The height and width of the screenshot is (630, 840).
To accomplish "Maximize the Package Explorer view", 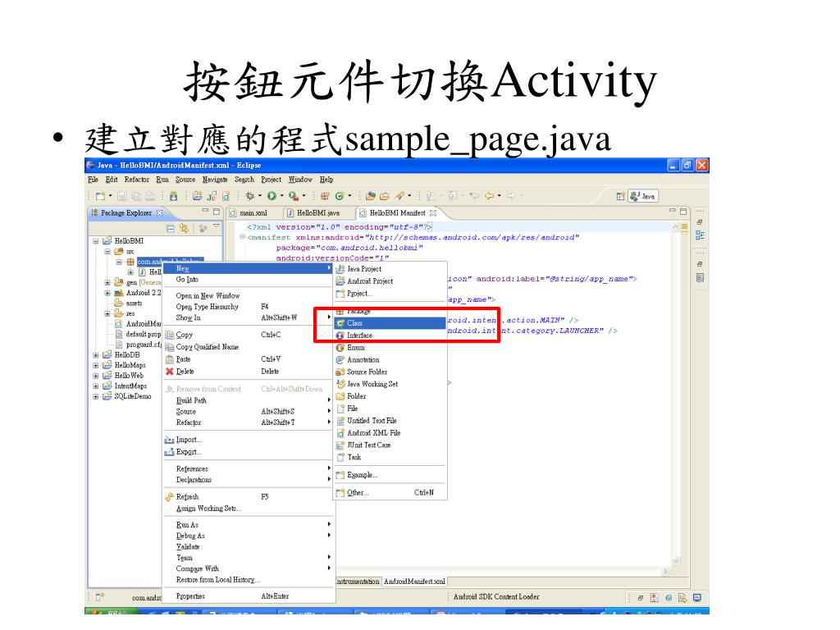I will click(x=217, y=212).
